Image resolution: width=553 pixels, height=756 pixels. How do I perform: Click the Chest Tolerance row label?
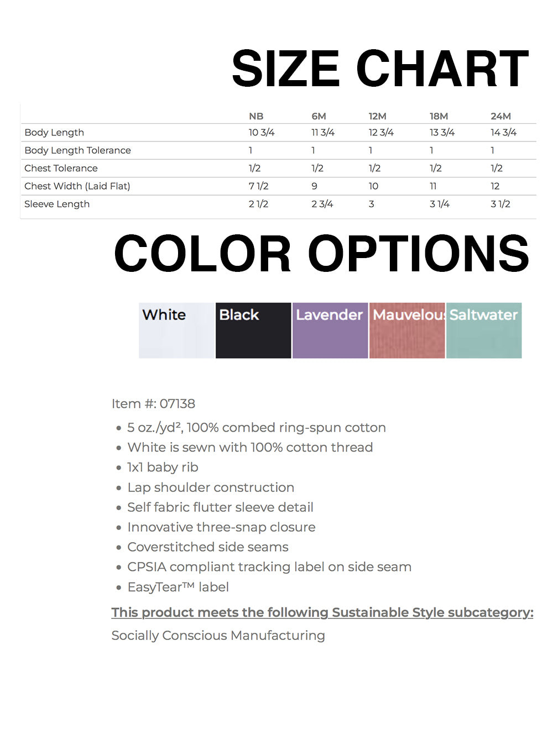61,168
